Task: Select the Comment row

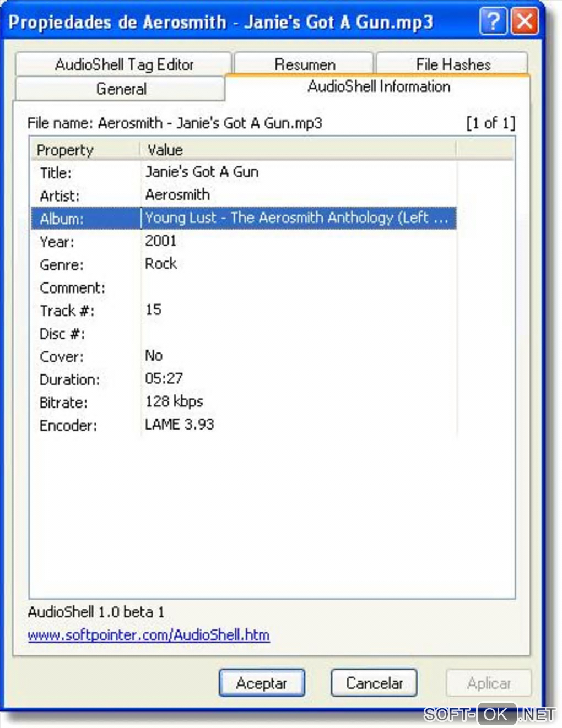Action: tap(244, 287)
